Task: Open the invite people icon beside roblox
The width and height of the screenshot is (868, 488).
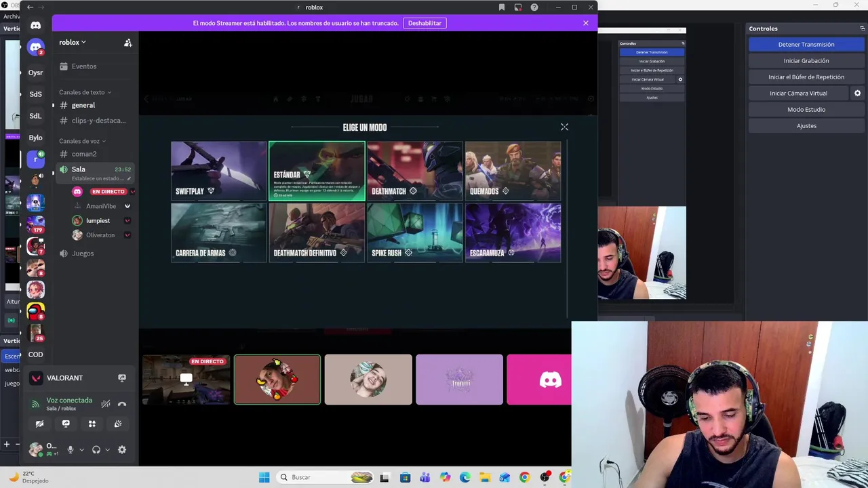Action: pos(127,42)
